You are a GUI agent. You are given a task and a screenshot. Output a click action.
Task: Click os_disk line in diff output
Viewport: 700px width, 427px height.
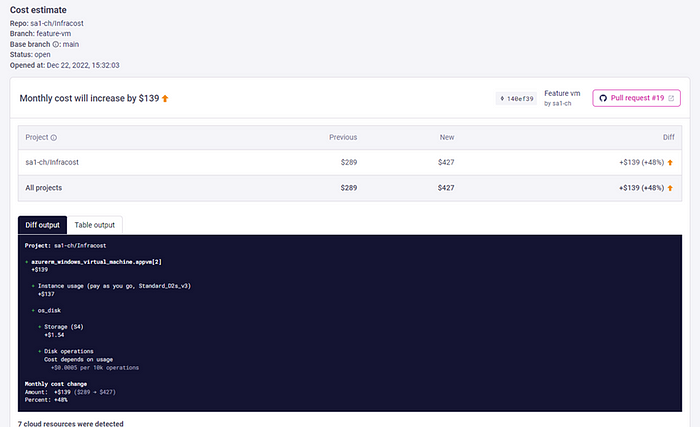[x=49, y=310]
